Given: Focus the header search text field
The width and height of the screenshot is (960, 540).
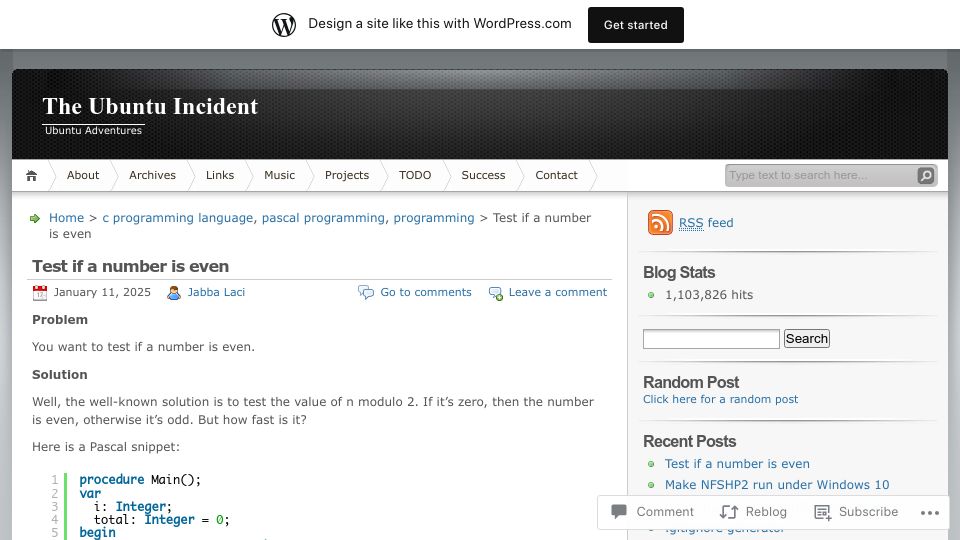Looking at the screenshot, I should click(x=820, y=176).
